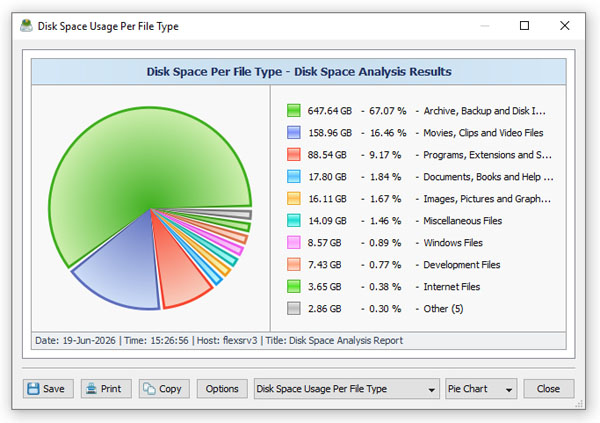The height and width of the screenshot is (423, 600).
Task: Click the Save button with floppy disk icon
Action: click(48, 389)
